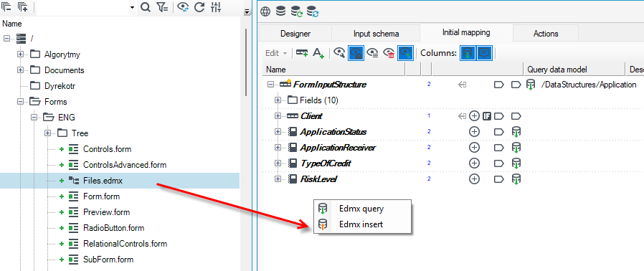644x271 pixels.
Task: Open the Edit dropdown in mapping toolbar
Action: click(x=276, y=53)
